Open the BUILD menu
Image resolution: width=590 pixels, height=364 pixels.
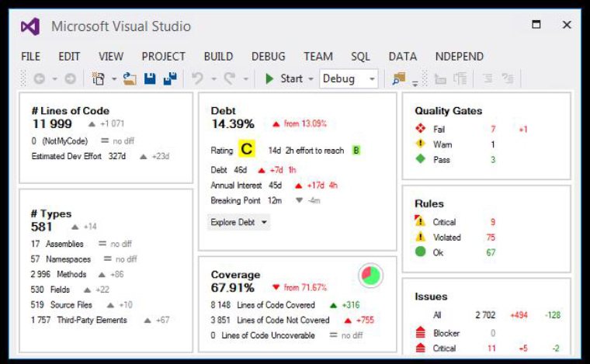click(x=219, y=57)
